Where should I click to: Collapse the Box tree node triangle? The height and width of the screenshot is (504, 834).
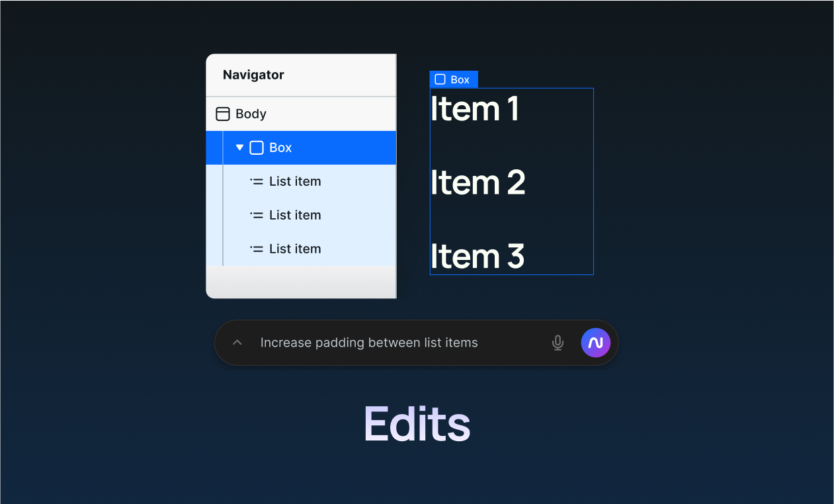pyautogui.click(x=239, y=147)
